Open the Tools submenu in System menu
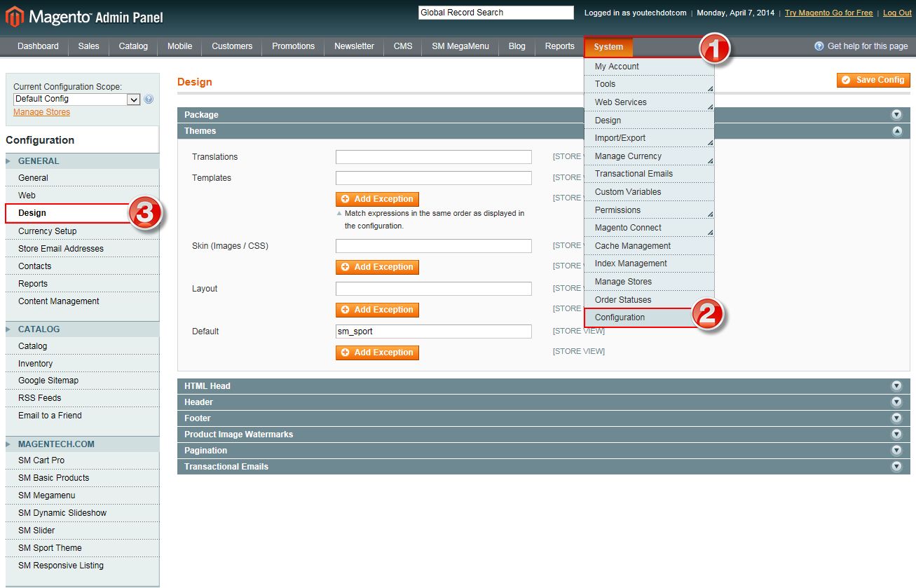This screenshot has height=588, width=916. (x=649, y=84)
